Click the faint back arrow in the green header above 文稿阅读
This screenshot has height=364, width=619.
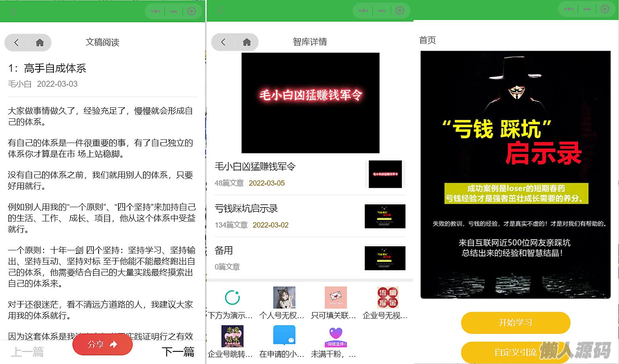coord(14,11)
